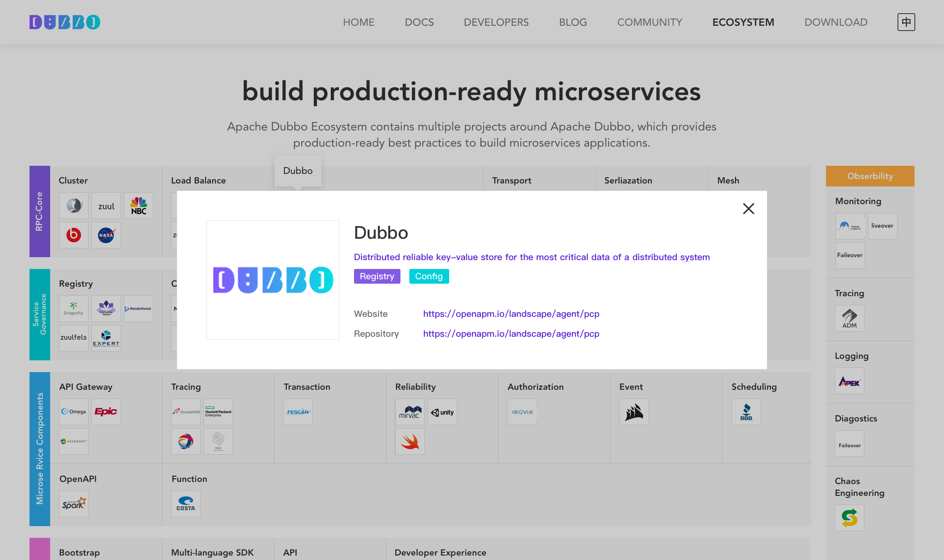
Task: Go to DEVELOPERS page
Action: click(x=496, y=22)
